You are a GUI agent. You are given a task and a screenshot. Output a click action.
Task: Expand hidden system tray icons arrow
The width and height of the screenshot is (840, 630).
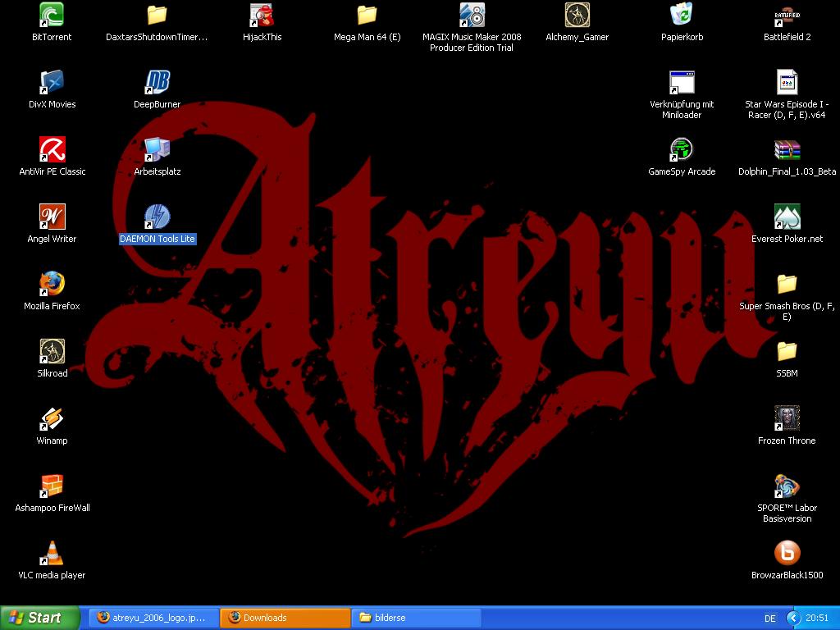(792, 618)
